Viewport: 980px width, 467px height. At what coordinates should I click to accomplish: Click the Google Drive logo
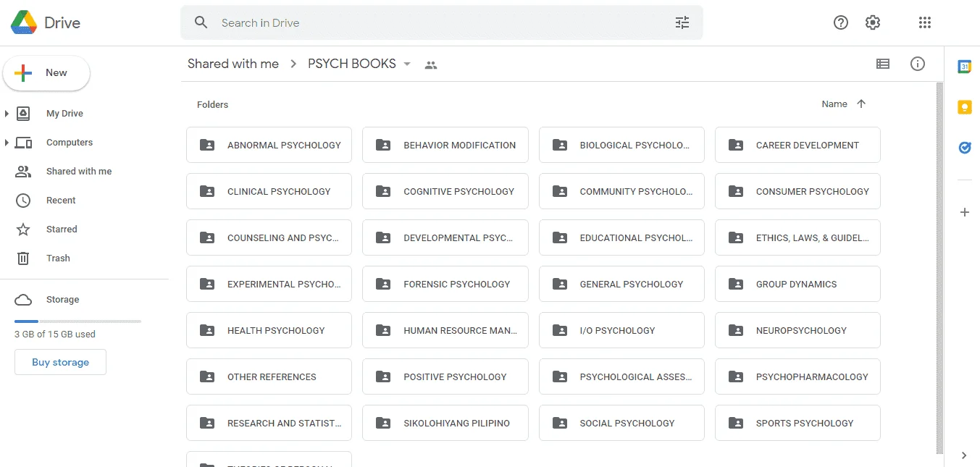click(x=24, y=22)
